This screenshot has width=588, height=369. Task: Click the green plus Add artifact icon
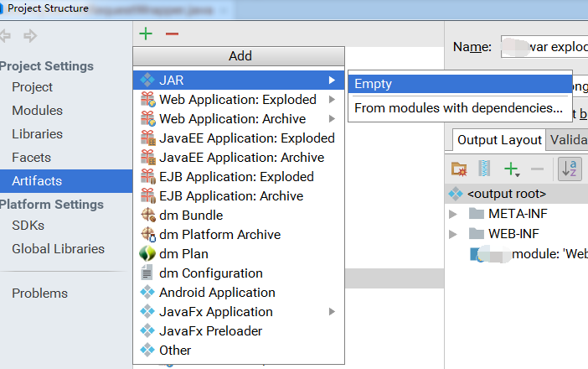pyautogui.click(x=146, y=34)
